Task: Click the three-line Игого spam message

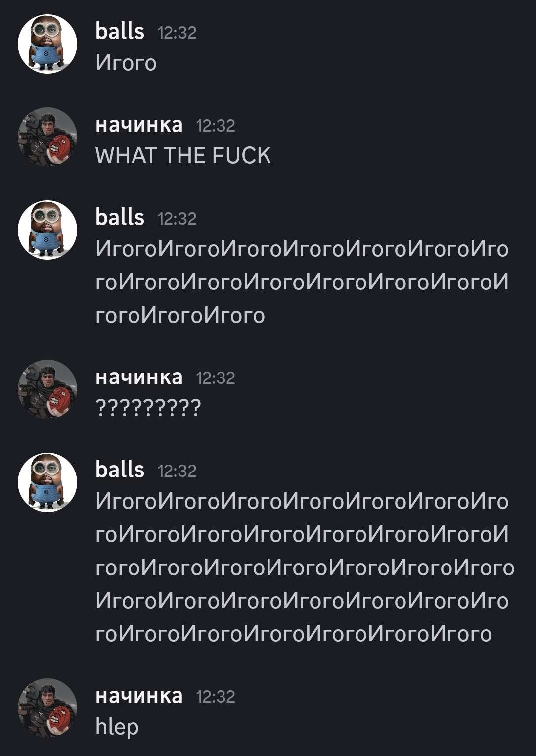Action: coord(302,282)
